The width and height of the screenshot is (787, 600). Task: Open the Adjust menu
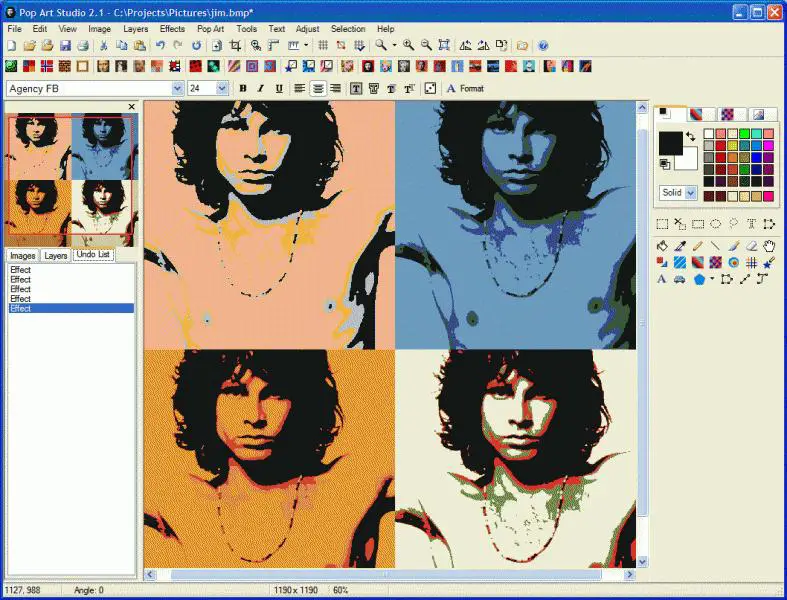point(307,29)
